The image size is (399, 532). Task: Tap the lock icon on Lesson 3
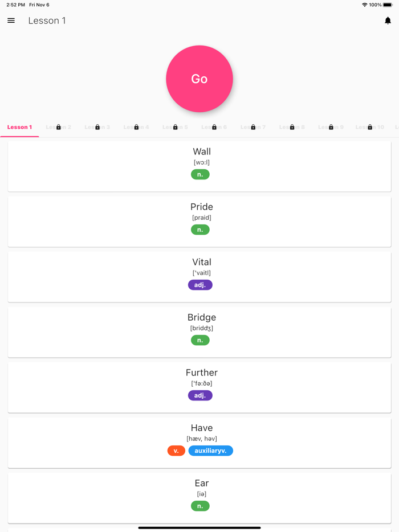click(97, 127)
